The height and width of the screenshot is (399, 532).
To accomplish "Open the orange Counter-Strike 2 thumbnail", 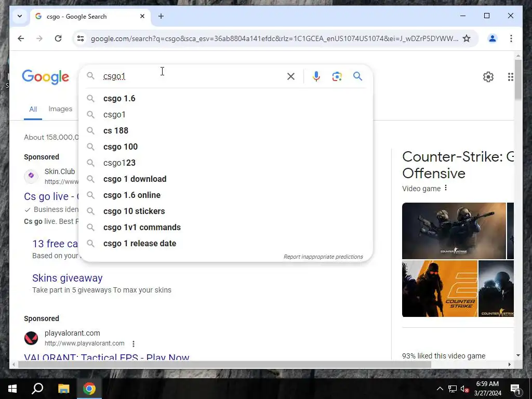I will [x=440, y=289].
